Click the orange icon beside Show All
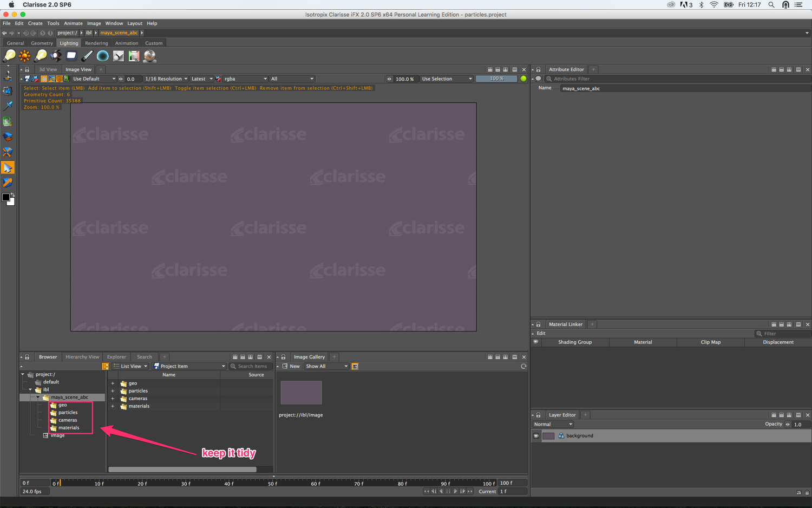This screenshot has width=812, height=508. (355, 367)
